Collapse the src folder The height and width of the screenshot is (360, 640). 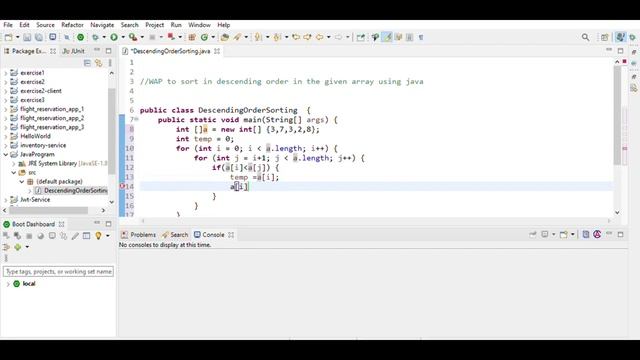click(x=13, y=172)
